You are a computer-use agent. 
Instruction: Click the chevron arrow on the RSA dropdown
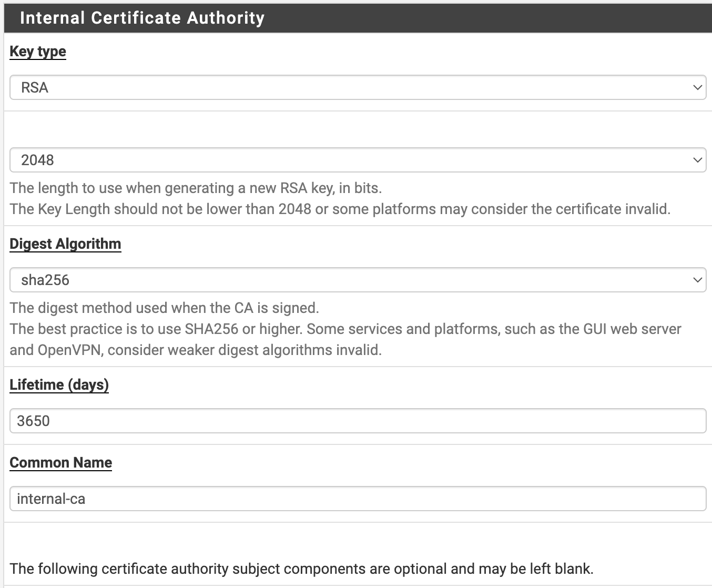click(x=697, y=87)
